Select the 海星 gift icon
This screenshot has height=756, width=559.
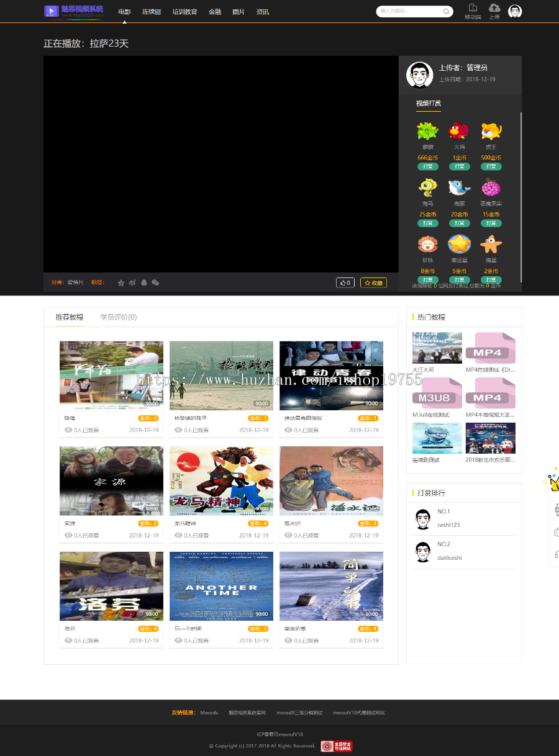click(x=491, y=245)
